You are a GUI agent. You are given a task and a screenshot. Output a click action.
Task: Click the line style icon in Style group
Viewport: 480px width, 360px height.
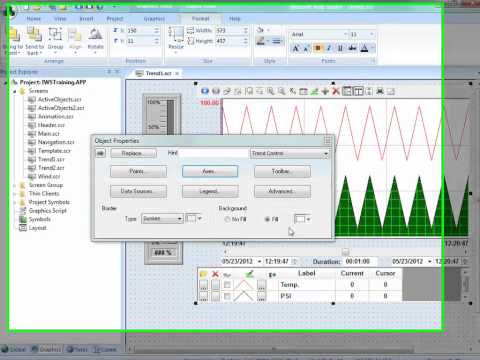[x=276, y=41]
